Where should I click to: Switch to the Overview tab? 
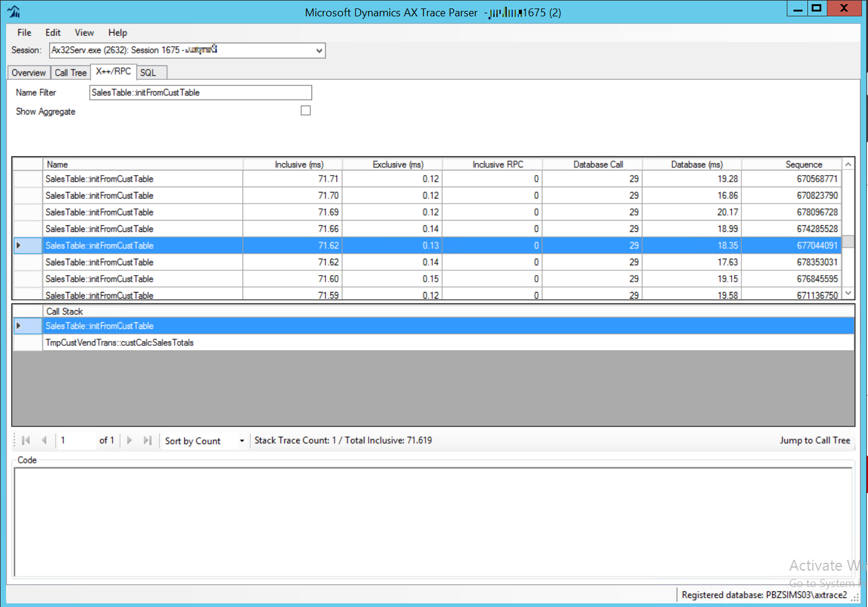(28, 73)
